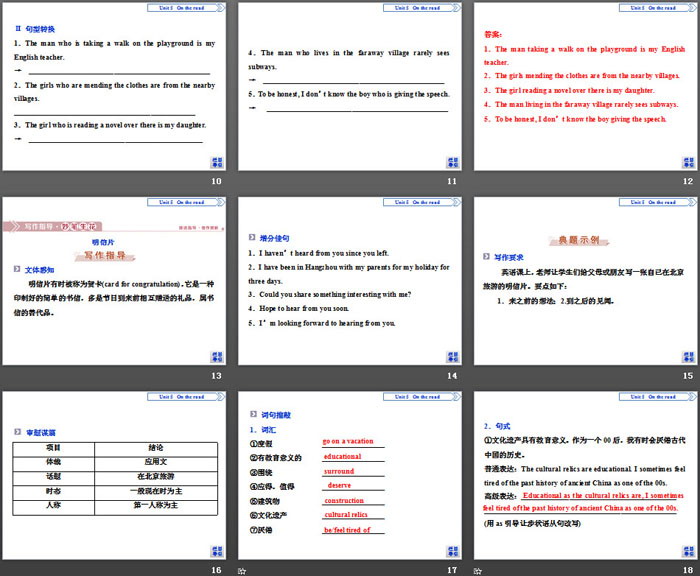Click the slide number 16 label
Viewport: 700px width, 576px height.
217,570
